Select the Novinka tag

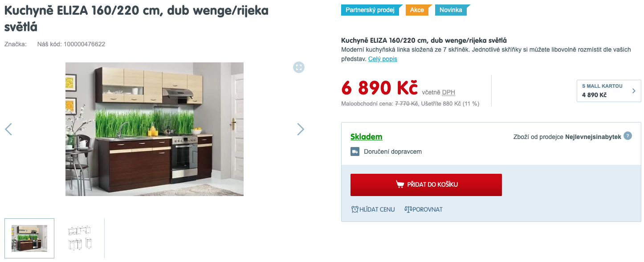tap(451, 10)
